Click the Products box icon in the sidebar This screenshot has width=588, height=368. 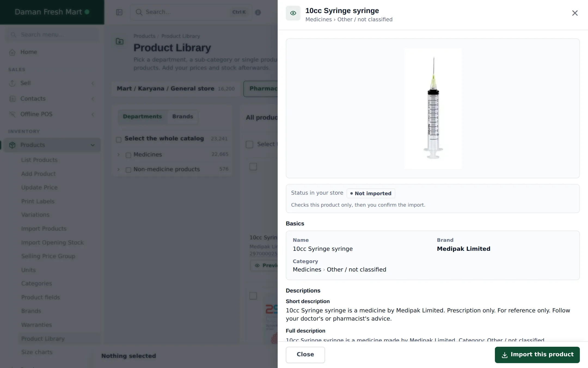pyautogui.click(x=12, y=145)
